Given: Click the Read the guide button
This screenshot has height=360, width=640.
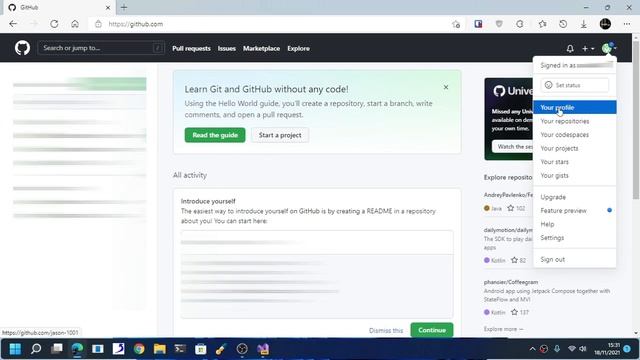Looking at the screenshot, I should pyautogui.click(x=215, y=135).
